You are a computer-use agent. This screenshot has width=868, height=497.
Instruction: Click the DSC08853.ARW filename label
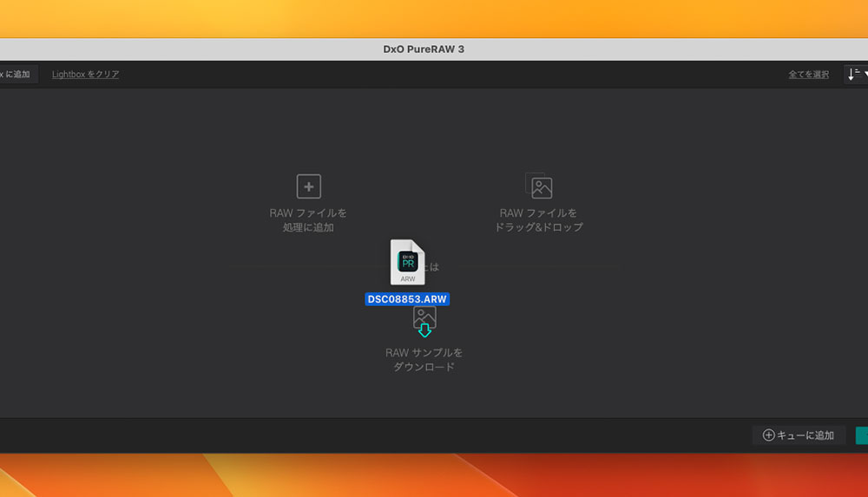tap(407, 299)
